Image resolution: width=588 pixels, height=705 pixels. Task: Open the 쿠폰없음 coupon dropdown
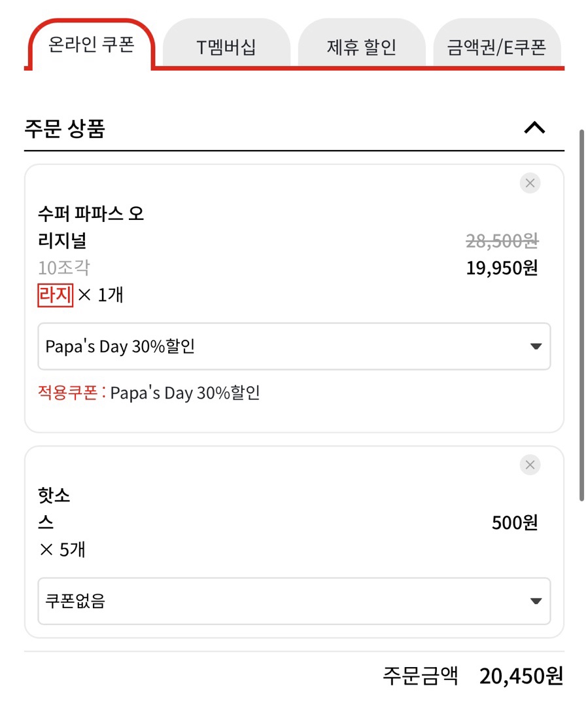(294, 601)
